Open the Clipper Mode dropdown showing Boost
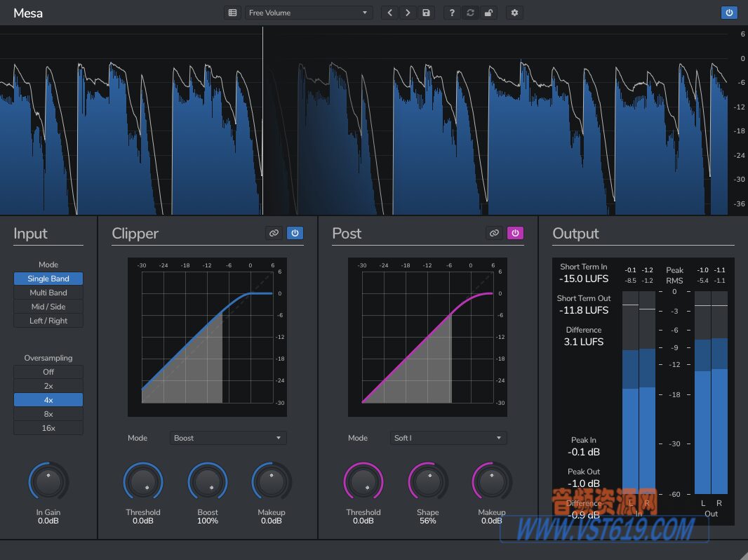748x560 pixels. point(227,437)
